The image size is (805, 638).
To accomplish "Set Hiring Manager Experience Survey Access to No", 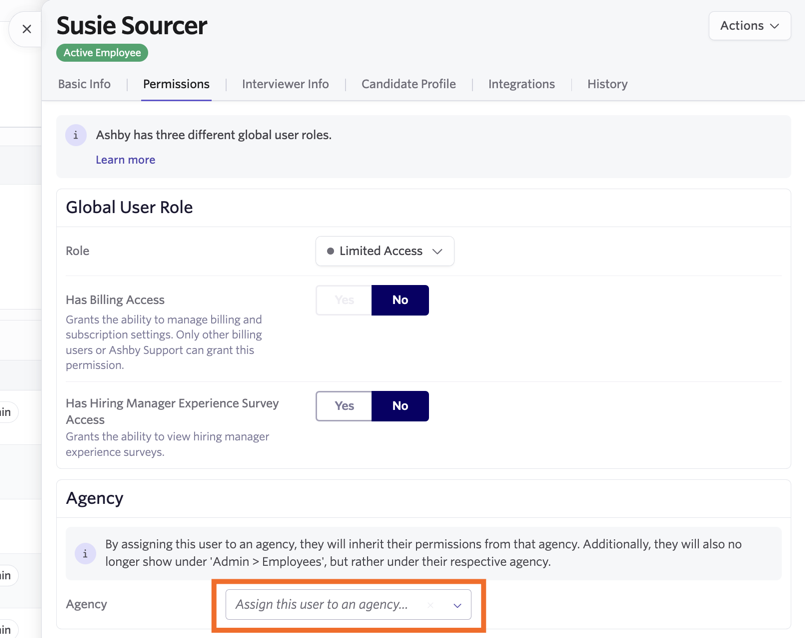I will coord(400,406).
